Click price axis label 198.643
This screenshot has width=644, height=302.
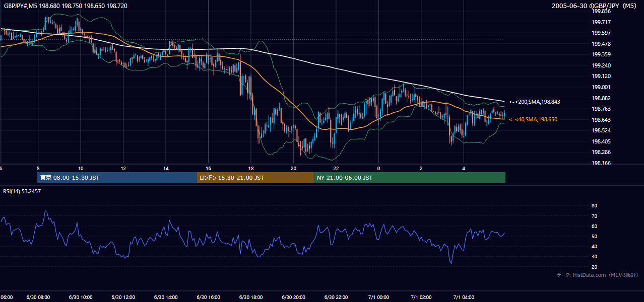[601, 120]
